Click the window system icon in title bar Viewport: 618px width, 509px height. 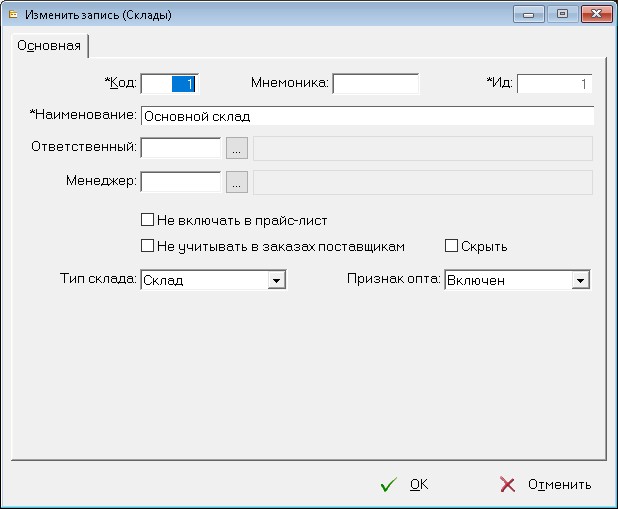[x=13, y=15]
